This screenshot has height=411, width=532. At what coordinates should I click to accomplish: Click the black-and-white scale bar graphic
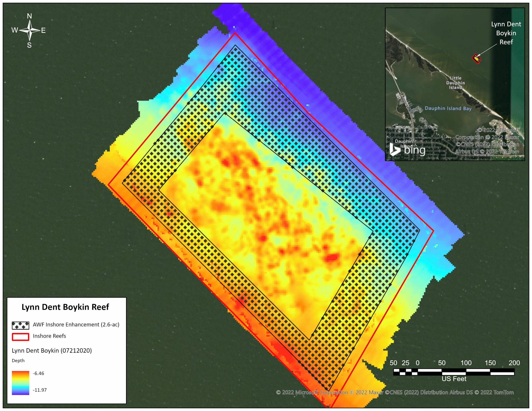point(454,372)
